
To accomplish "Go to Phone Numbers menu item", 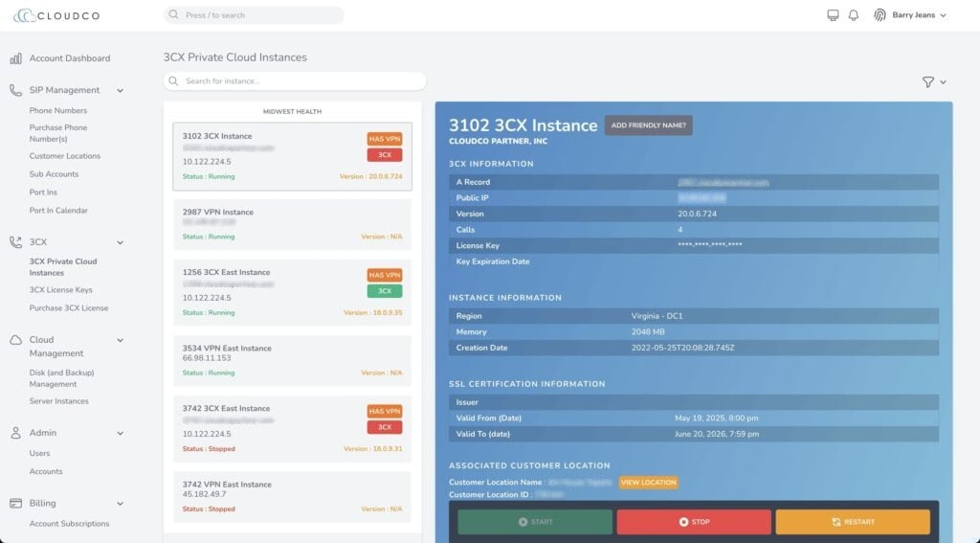I will point(57,111).
